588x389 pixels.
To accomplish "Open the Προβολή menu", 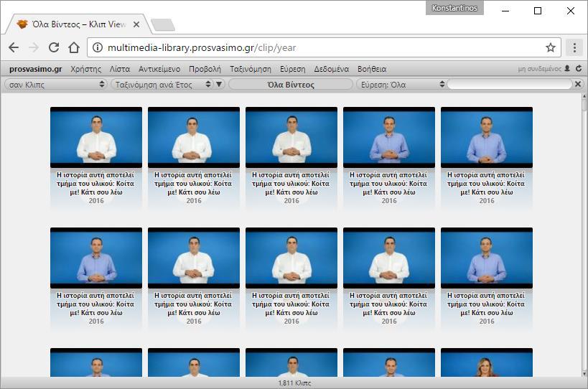I will point(205,69).
